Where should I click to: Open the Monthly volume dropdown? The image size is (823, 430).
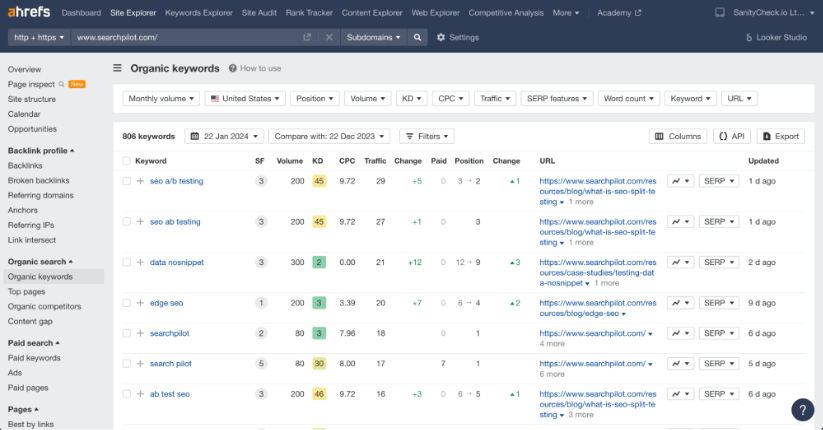pyautogui.click(x=161, y=99)
